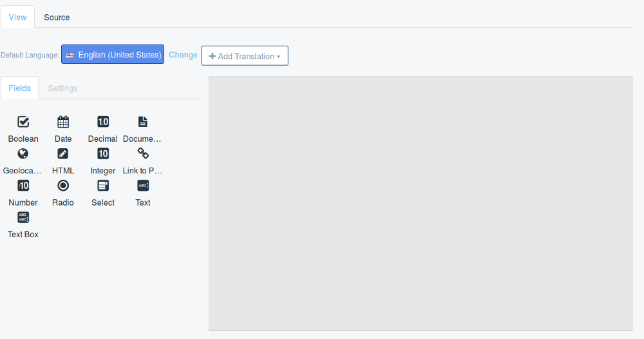
Task: Click the United States flag icon
Action: [70, 55]
